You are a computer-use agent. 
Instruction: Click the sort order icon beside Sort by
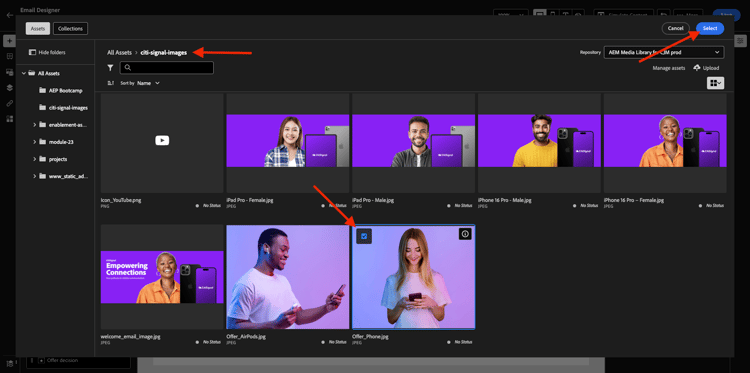[111, 83]
